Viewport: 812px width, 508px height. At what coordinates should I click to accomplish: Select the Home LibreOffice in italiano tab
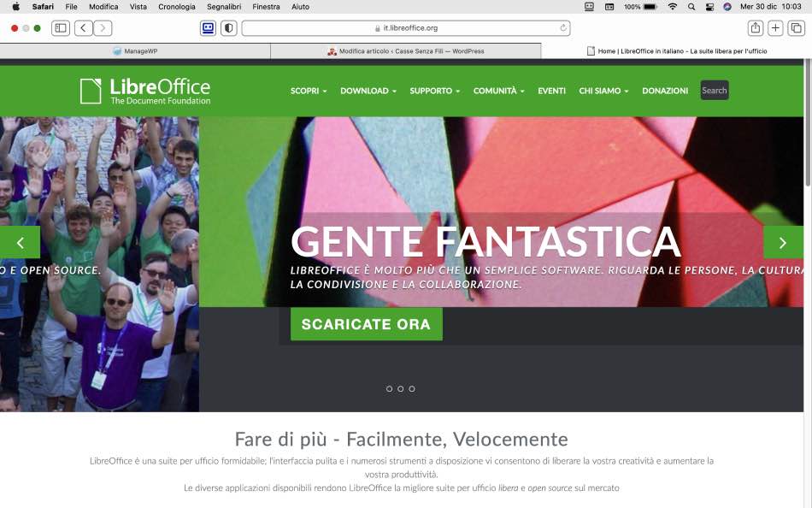coord(676,50)
